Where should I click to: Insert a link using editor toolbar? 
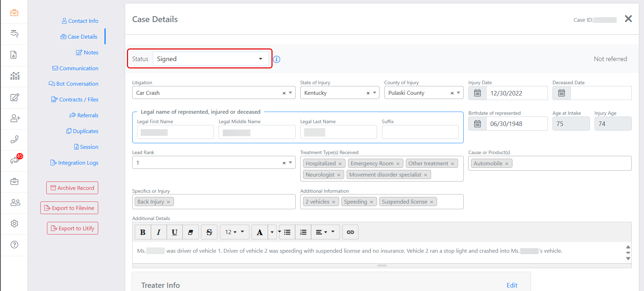coord(350,232)
